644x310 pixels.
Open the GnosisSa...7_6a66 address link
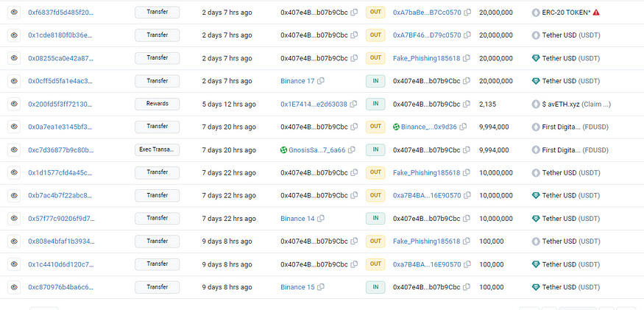click(x=317, y=150)
